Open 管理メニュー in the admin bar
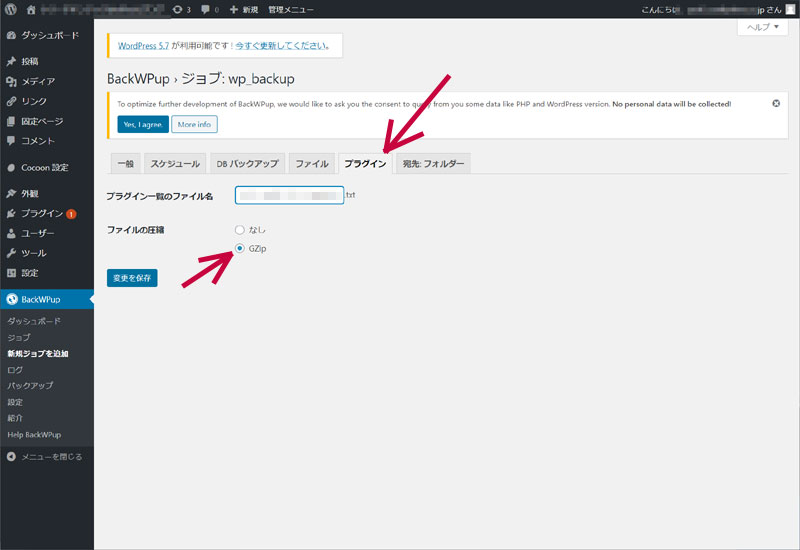This screenshot has height=550, width=800. click(291, 10)
